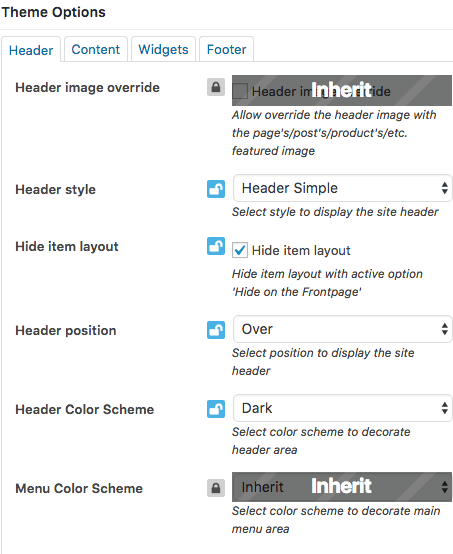Open the Footer tab
This screenshot has width=453, height=554.
click(x=226, y=49)
